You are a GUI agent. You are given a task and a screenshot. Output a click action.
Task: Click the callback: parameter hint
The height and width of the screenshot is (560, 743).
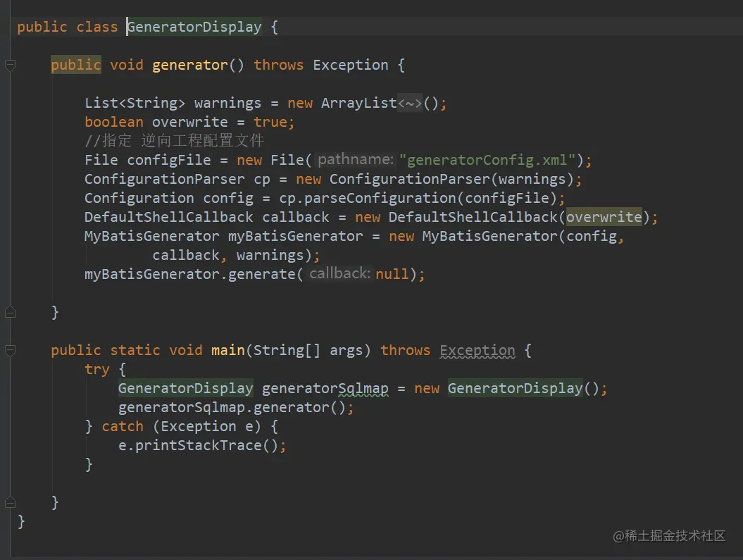(339, 273)
